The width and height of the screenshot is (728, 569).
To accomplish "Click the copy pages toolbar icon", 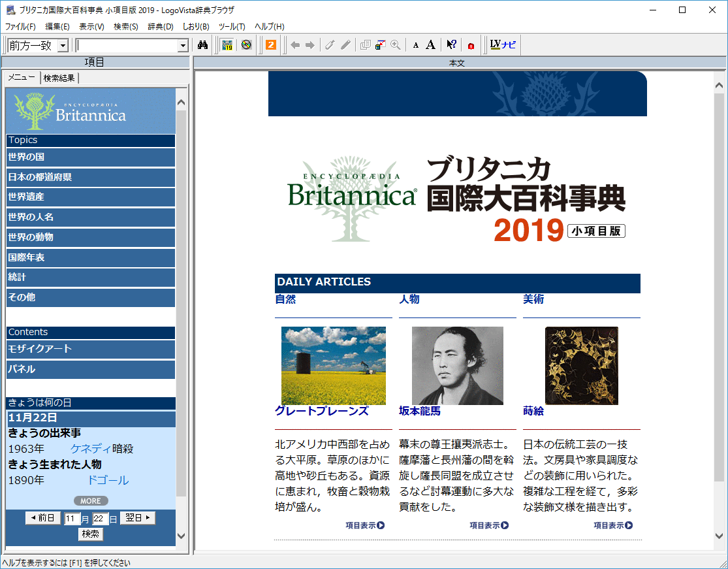I will 366,45.
